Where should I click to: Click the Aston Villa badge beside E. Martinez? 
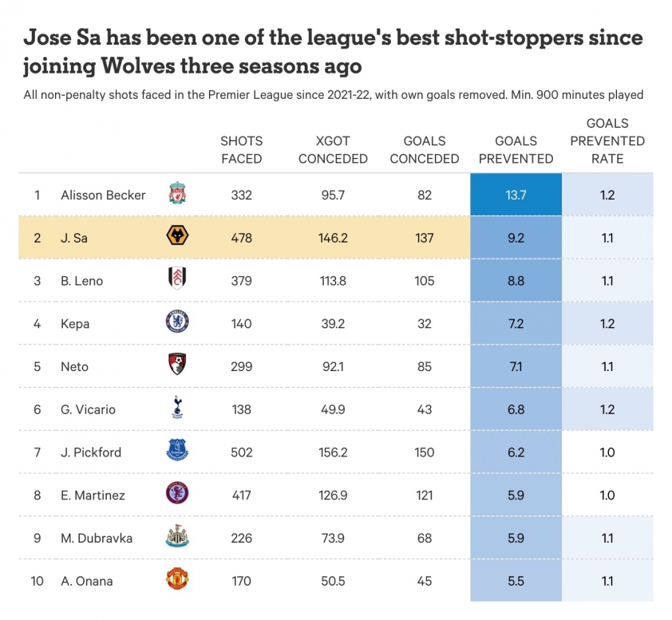177,493
